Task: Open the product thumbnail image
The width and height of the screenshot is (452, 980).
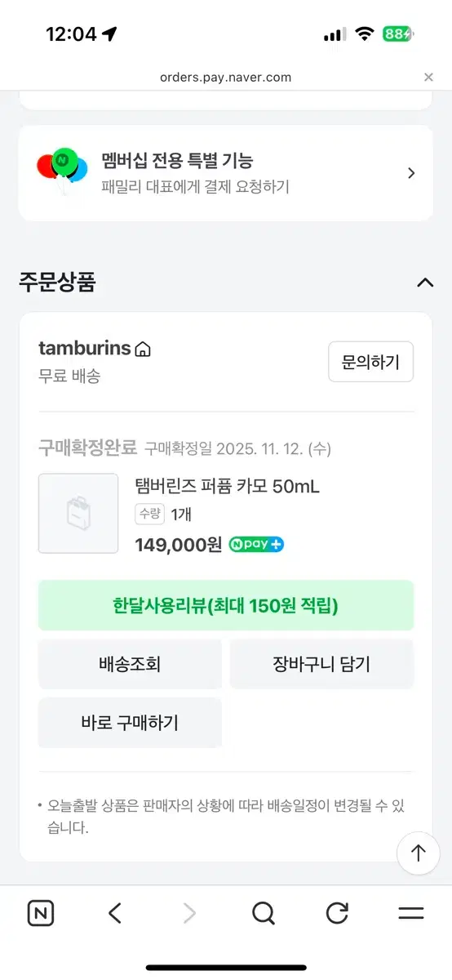Action: tap(78, 514)
